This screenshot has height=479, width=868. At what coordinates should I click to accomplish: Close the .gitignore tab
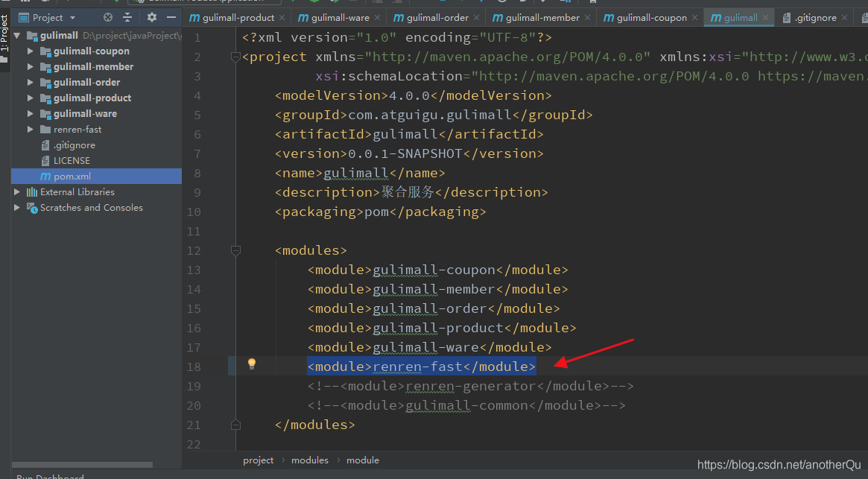point(844,18)
